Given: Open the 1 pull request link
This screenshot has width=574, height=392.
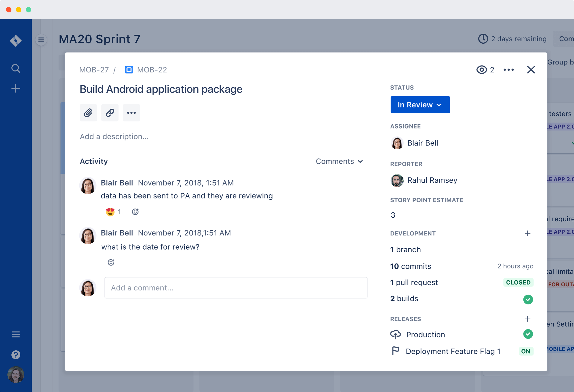Looking at the screenshot, I should click(x=414, y=282).
